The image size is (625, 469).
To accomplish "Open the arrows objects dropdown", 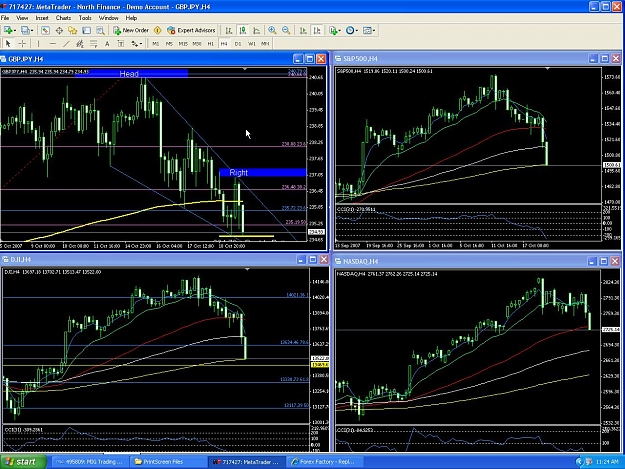I will 137,44.
